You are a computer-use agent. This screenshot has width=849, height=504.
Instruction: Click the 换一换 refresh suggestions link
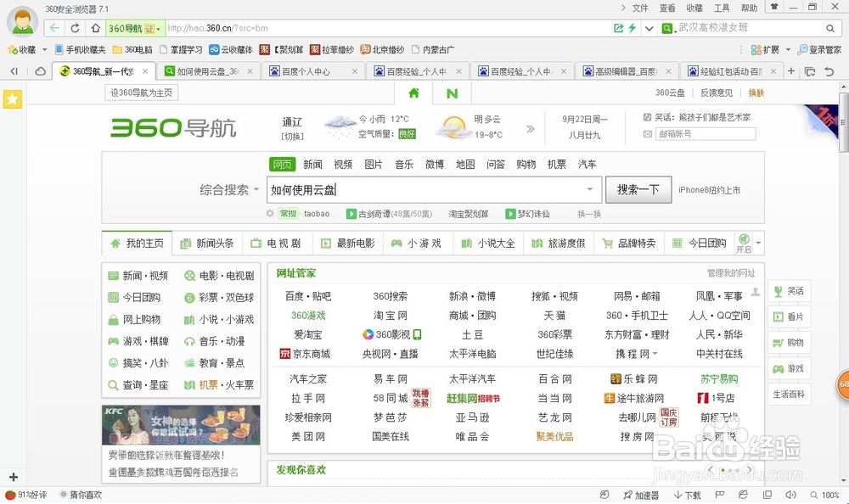(x=589, y=214)
